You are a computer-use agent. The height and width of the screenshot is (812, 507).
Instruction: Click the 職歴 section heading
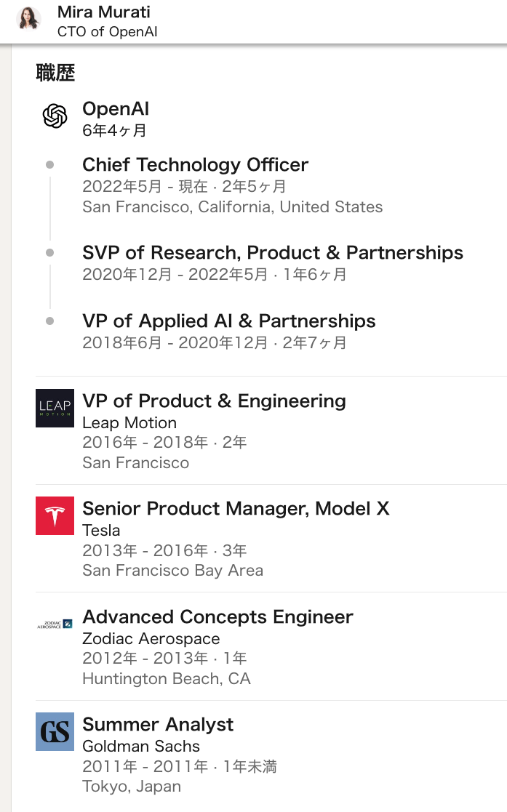point(55,73)
